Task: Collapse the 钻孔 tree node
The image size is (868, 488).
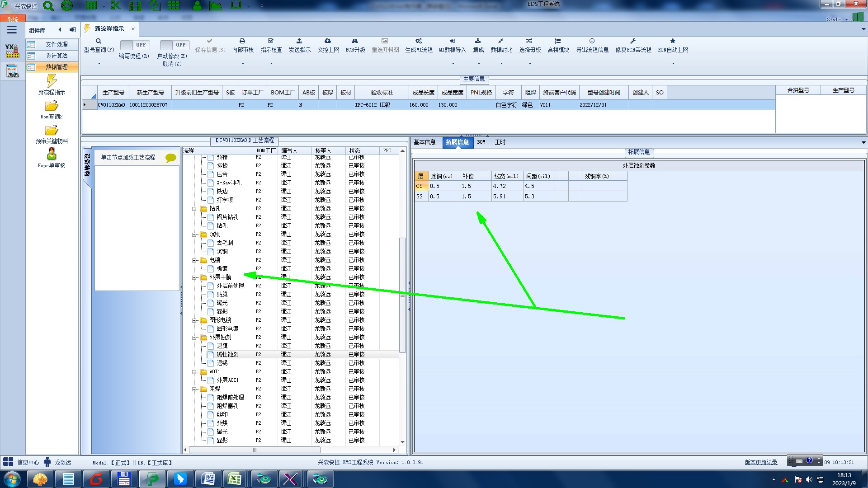Action: pyautogui.click(x=194, y=209)
